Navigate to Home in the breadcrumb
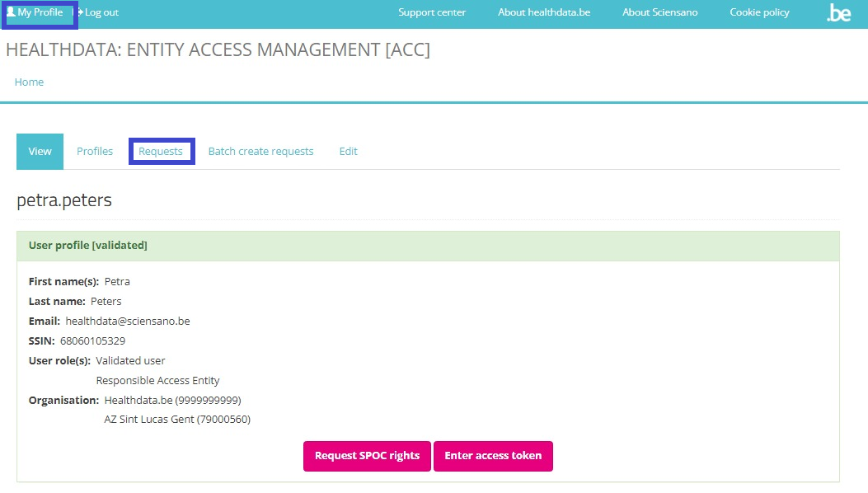Viewport: 868px width, 493px height. point(29,82)
